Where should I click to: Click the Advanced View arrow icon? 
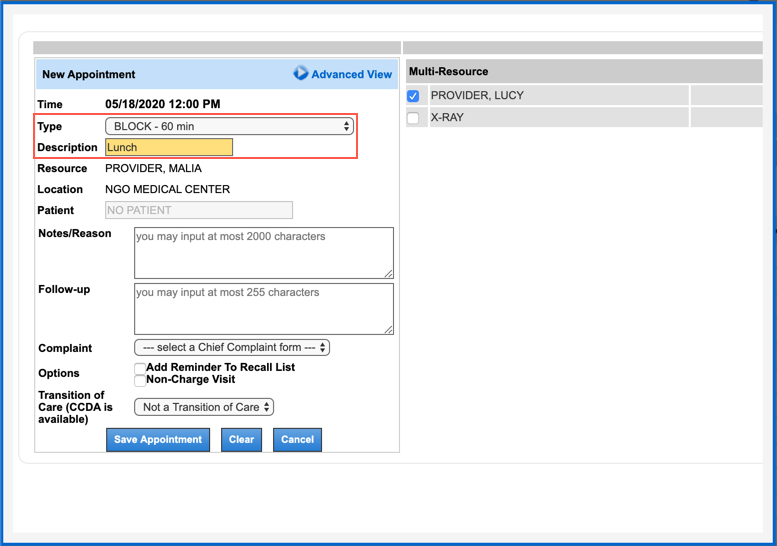(300, 74)
